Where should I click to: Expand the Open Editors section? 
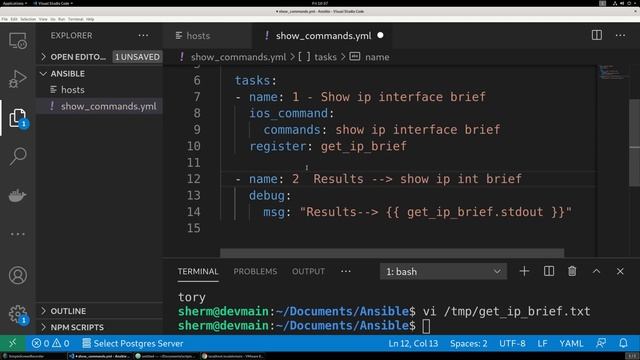[x=78, y=57]
